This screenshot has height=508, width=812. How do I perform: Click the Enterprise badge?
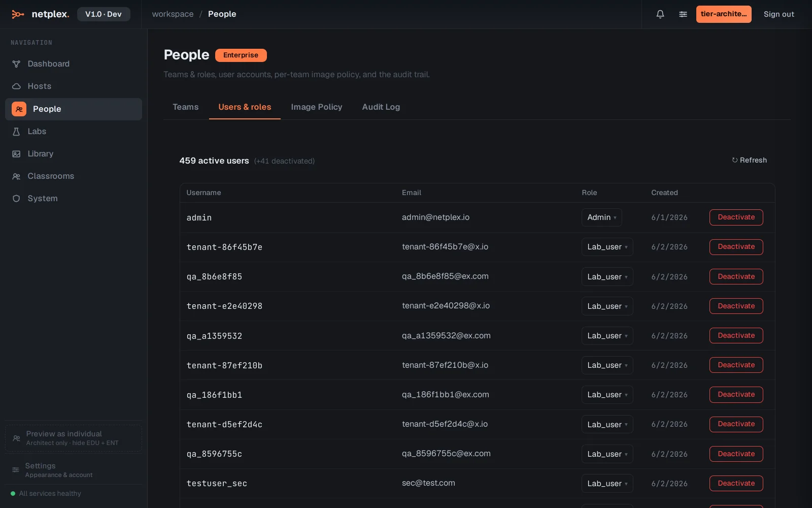pos(241,55)
